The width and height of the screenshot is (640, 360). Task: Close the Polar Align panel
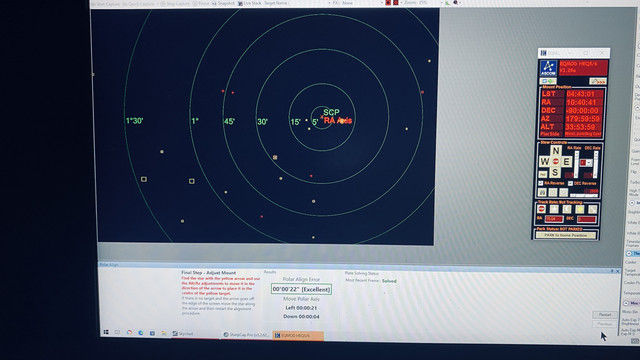pos(617,271)
